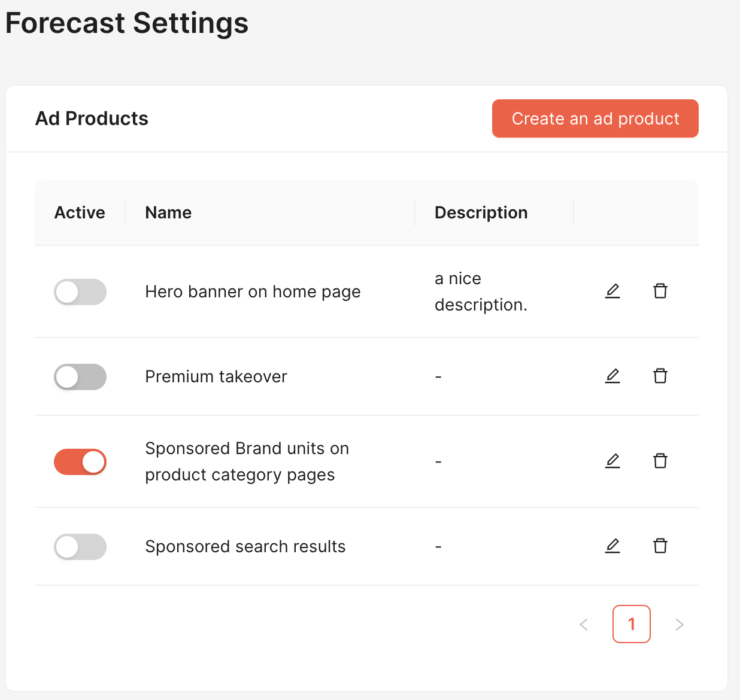740x700 pixels.
Task: Delete the Hero banner on home page product
Action: (x=660, y=291)
